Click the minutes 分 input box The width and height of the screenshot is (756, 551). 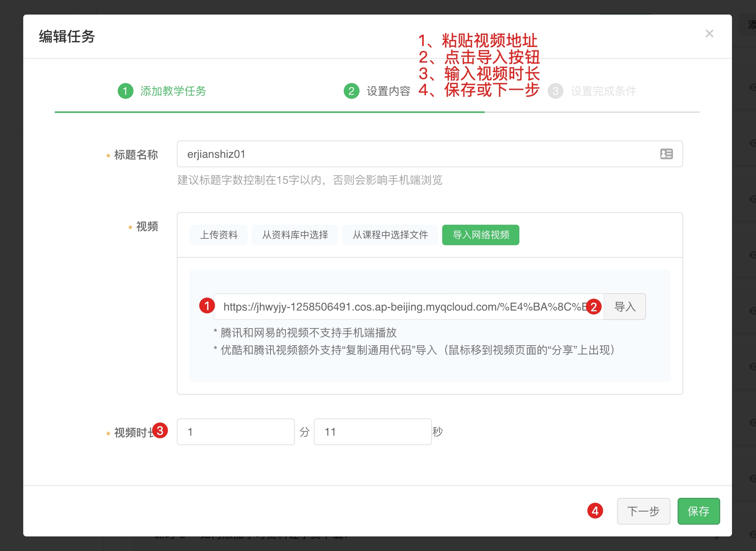[235, 432]
